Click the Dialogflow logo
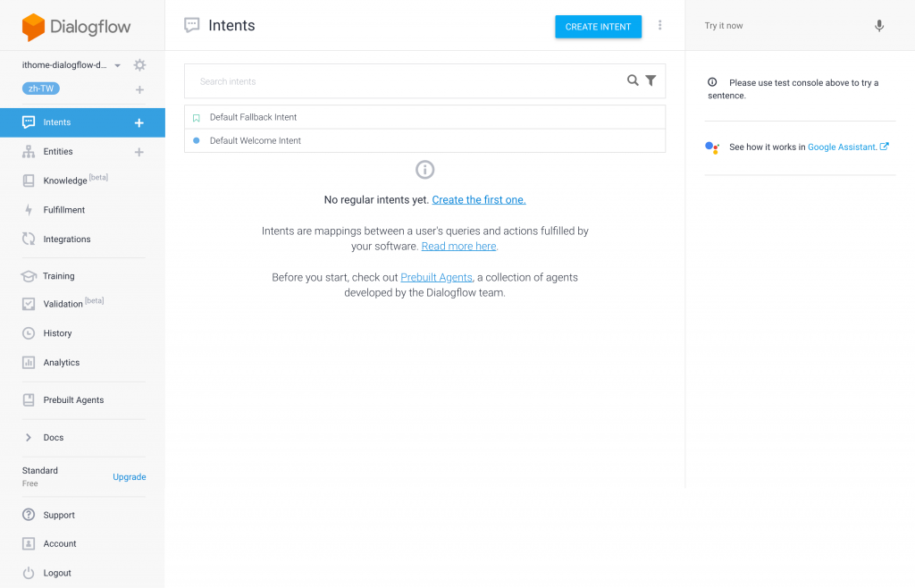The width and height of the screenshot is (915, 588). [77, 27]
